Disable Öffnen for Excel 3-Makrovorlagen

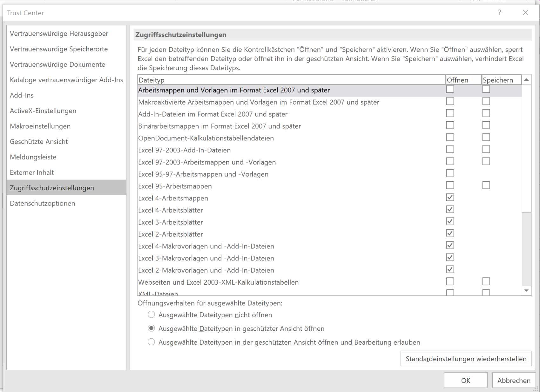click(450, 257)
